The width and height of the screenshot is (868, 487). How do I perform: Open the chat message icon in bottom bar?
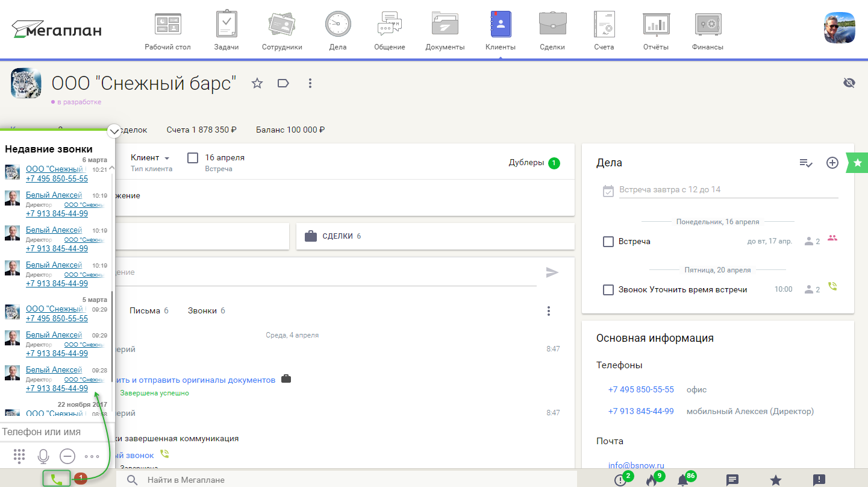click(732, 480)
